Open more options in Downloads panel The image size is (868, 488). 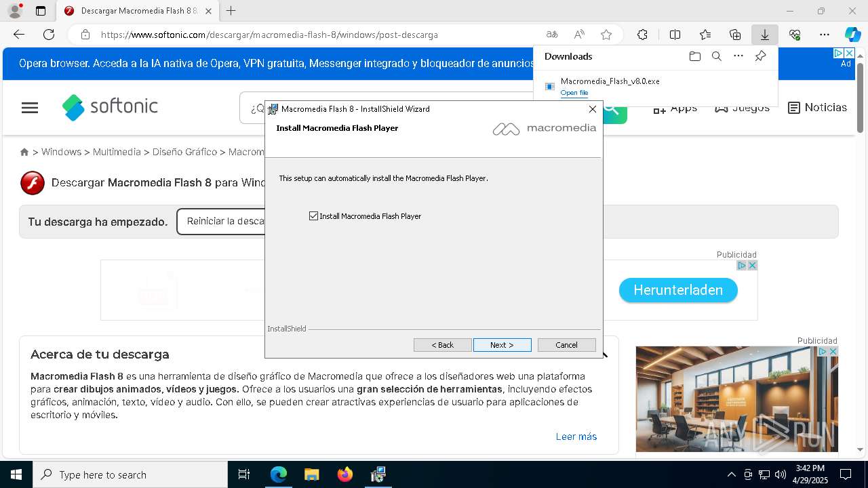738,56
